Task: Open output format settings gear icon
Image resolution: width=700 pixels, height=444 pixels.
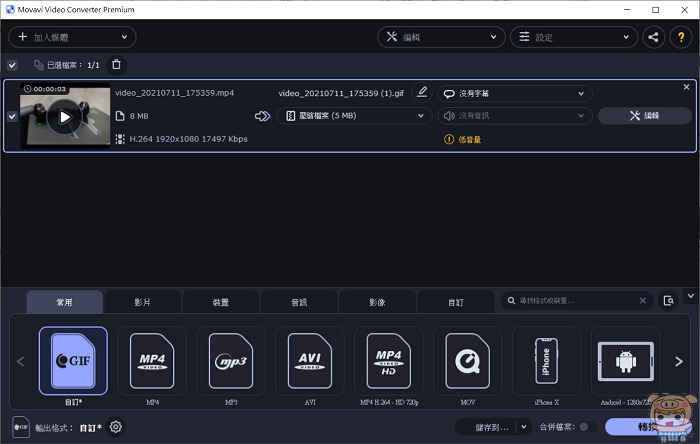Action: 116,427
